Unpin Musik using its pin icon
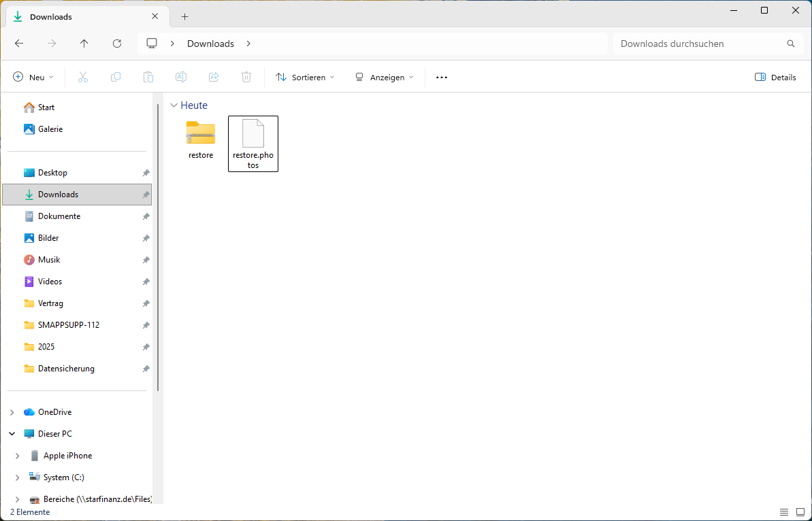 coord(146,260)
